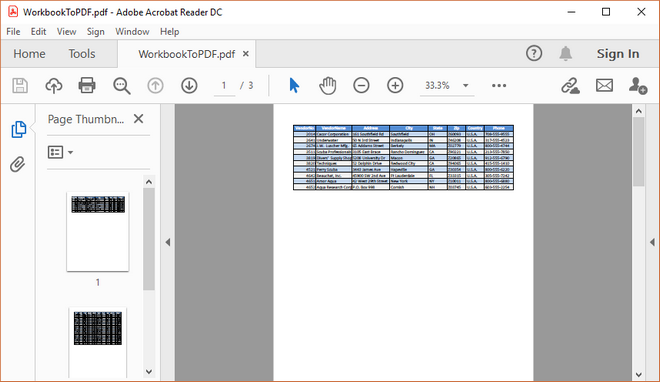Select page 1 thumbnail
Screen dimensions: 660x382
98,232
